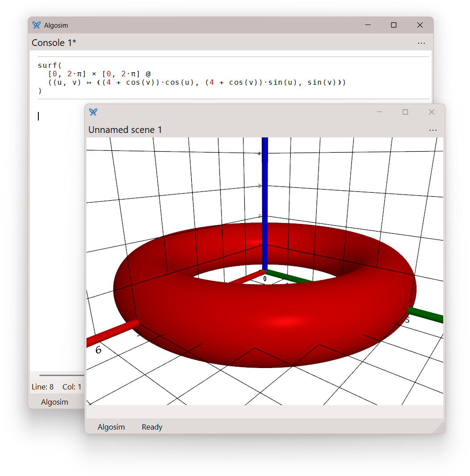
Task: Click the butterfly icon in the scene window title bar
Action: (x=93, y=112)
